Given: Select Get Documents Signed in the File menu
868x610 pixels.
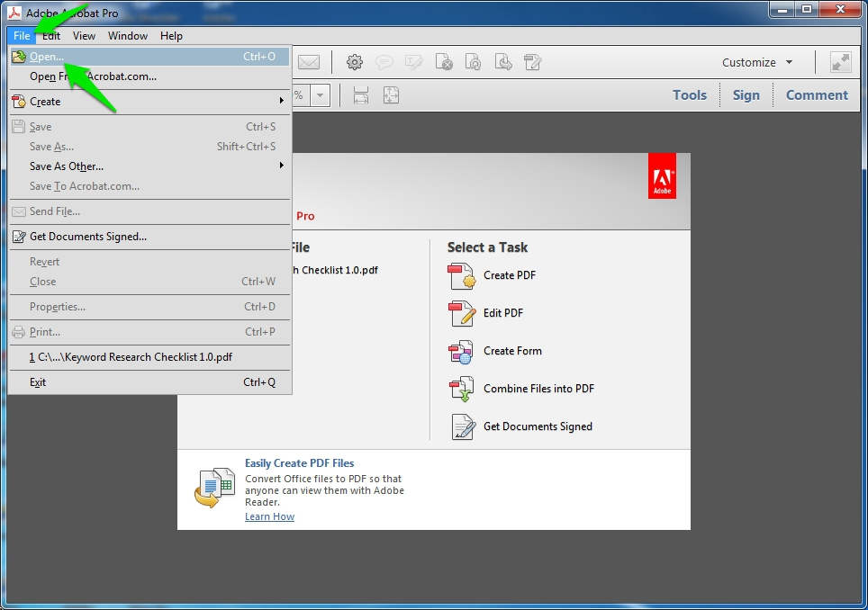Looking at the screenshot, I should (x=86, y=236).
